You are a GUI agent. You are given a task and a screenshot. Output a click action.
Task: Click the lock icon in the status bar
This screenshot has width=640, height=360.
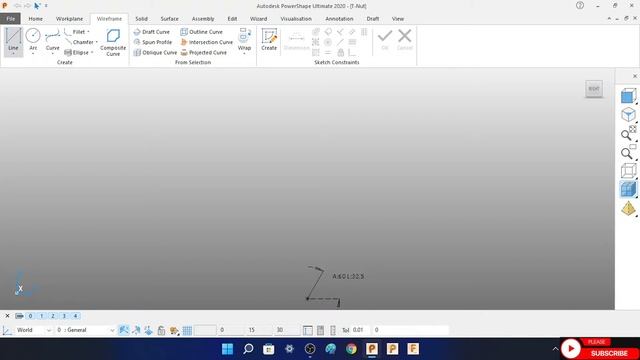[161, 330]
